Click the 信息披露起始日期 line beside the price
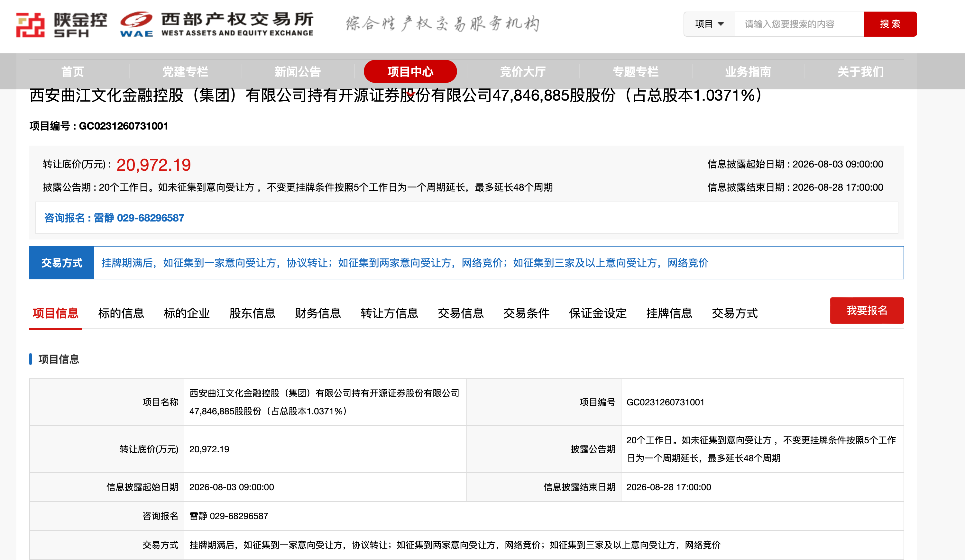 tap(795, 164)
